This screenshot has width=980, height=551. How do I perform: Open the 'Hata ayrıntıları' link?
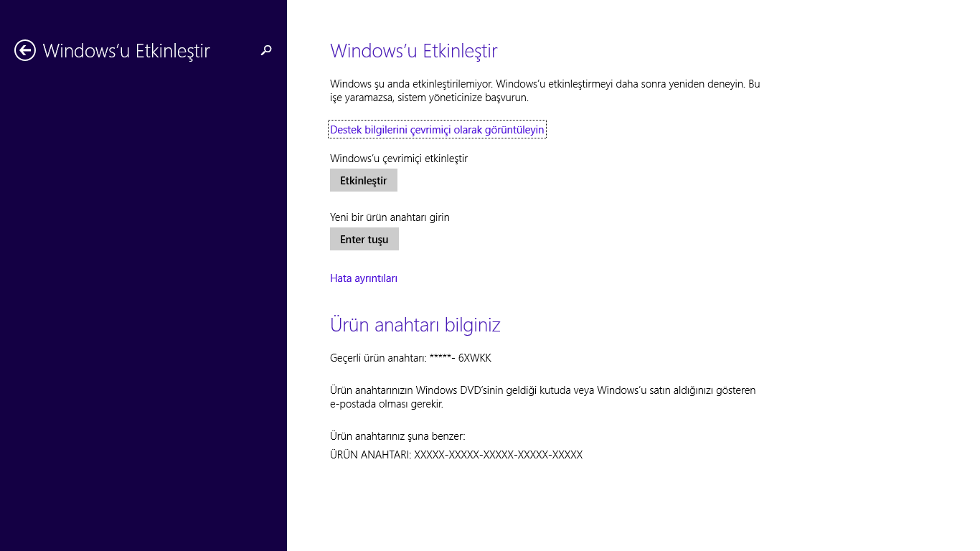[364, 278]
